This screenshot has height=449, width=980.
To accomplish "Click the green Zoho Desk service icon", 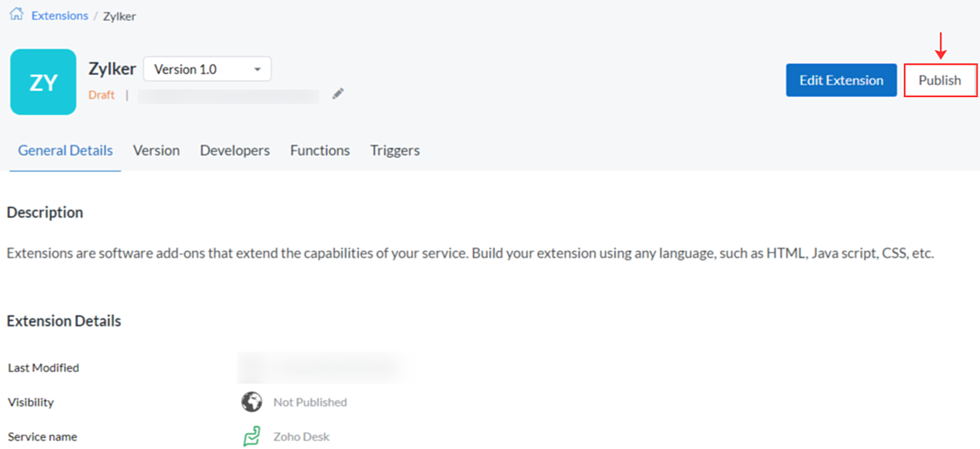I will coord(252,437).
